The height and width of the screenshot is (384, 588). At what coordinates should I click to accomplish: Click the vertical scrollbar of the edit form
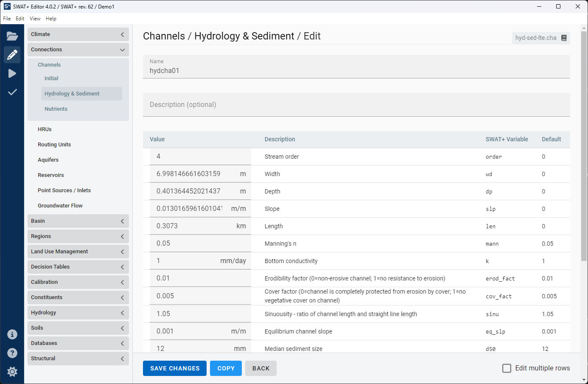click(x=584, y=146)
